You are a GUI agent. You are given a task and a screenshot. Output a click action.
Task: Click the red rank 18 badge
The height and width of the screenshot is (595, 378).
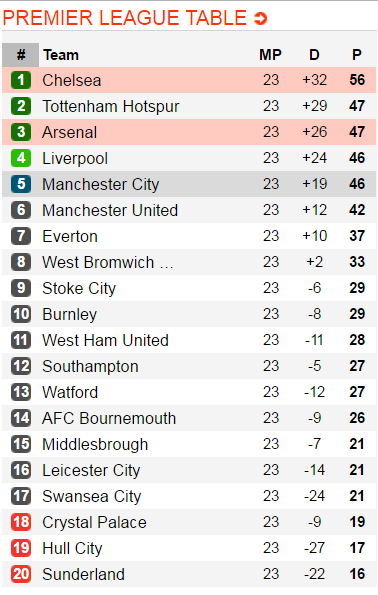(x=21, y=522)
